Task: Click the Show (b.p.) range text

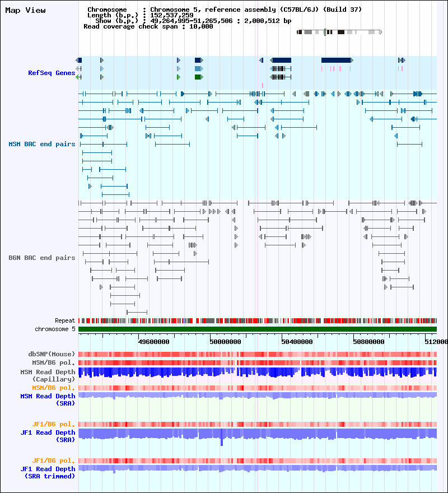Action: pos(193,21)
